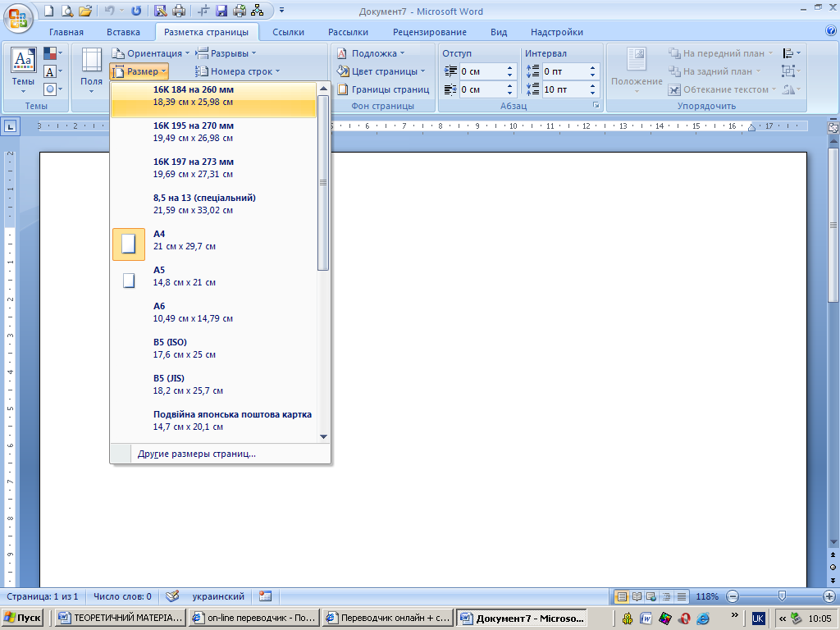The height and width of the screenshot is (630, 840).
Task: Switch to on-line переводчик taskbar window
Action: (x=254, y=619)
